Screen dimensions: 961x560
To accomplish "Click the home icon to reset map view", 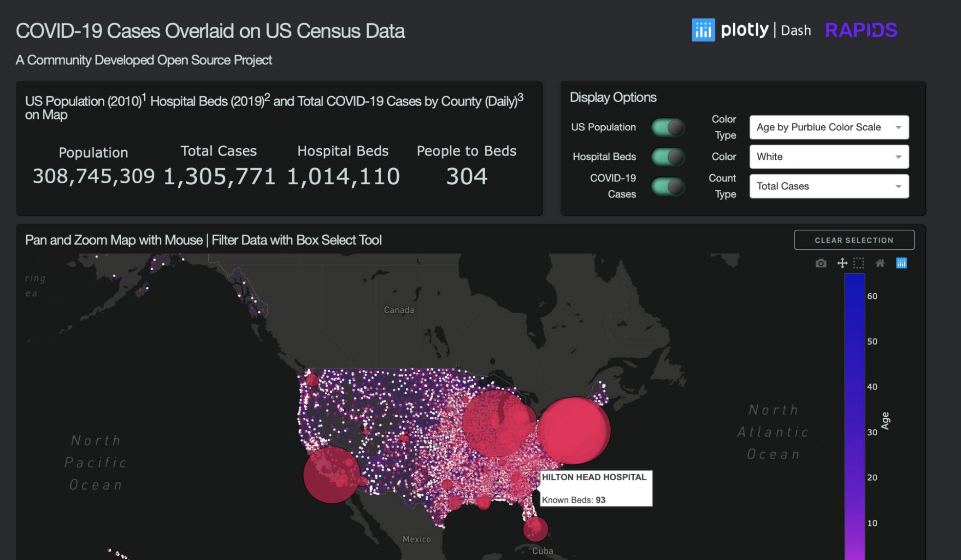I will tap(879, 263).
